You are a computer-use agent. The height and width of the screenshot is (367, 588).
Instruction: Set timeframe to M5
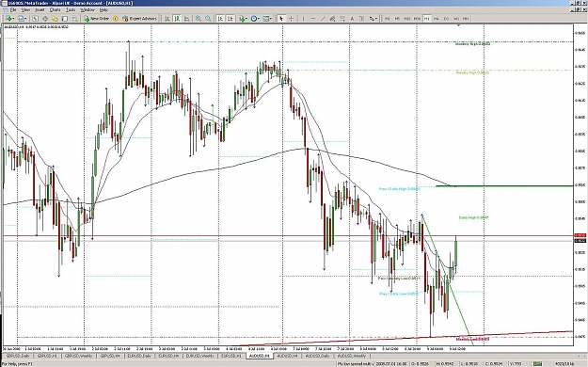point(397,18)
